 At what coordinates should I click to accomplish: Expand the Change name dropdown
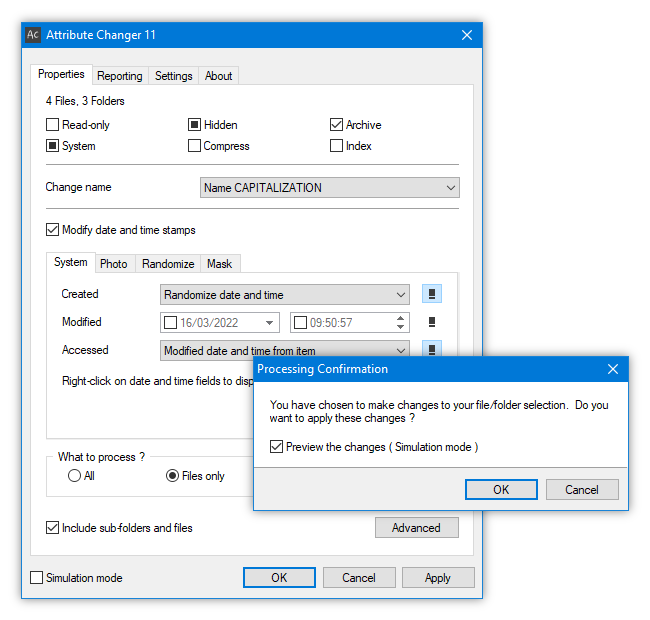coord(330,188)
